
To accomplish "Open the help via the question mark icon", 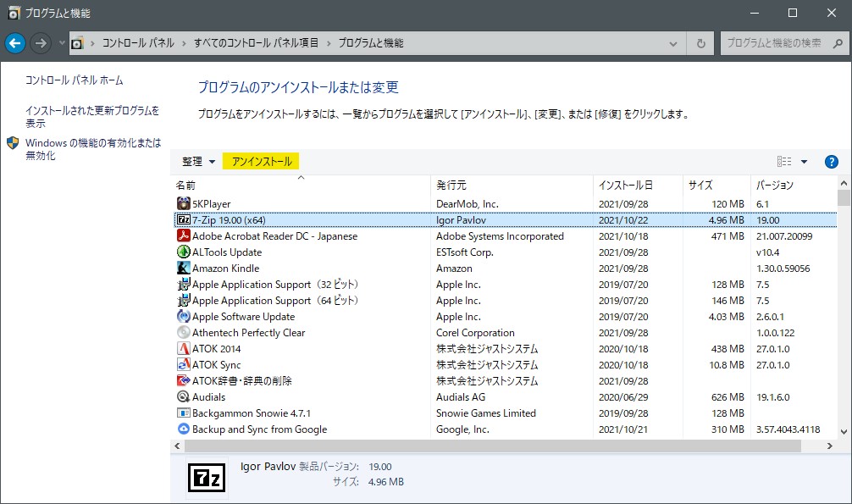I will pyautogui.click(x=831, y=162).
